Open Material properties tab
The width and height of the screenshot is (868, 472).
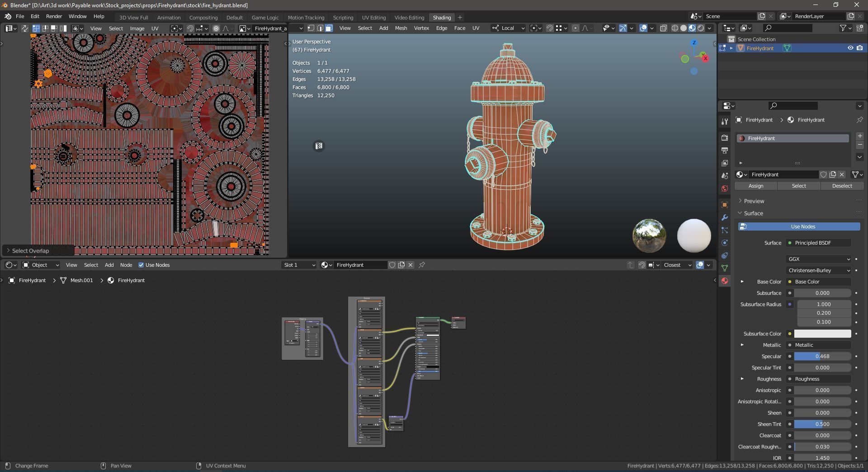[725, 281]
